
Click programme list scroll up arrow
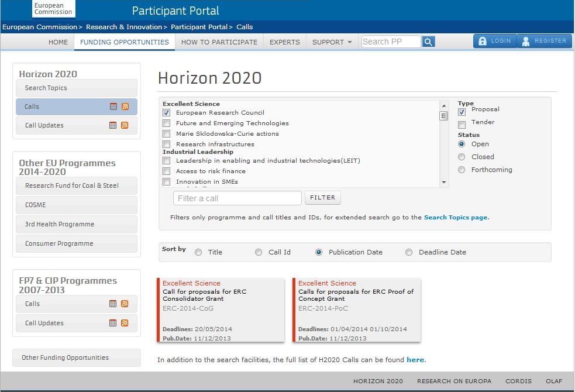tap(444, 106)
